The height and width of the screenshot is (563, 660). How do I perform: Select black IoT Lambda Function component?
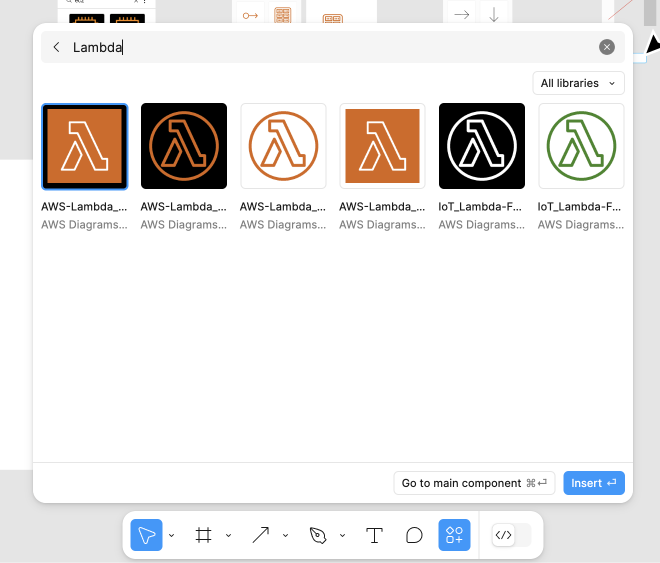[x=482, y=146]
